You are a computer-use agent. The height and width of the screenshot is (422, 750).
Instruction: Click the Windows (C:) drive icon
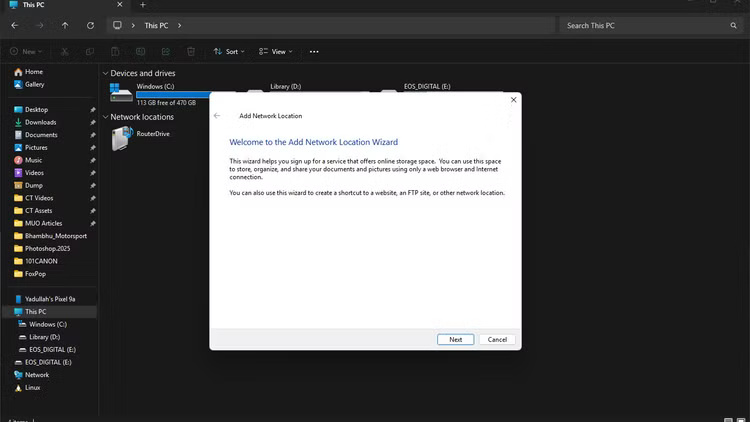pos(121,94)
